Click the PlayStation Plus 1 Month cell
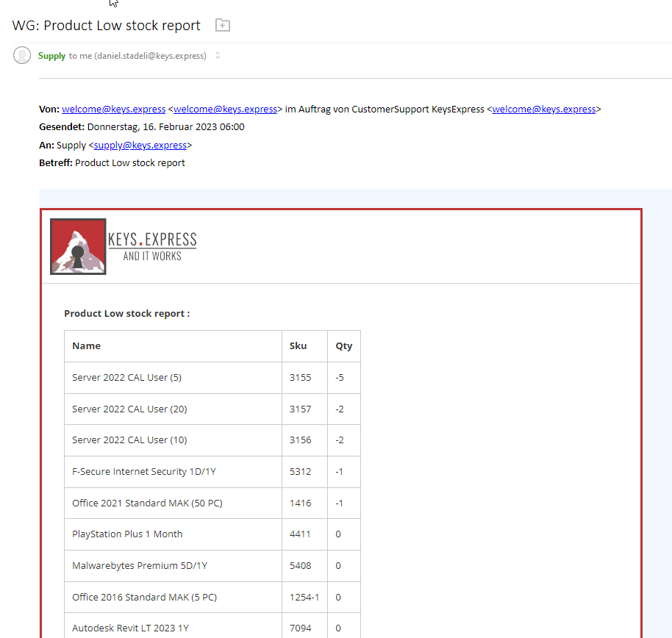Screen dimensions: 672x638 point(127,534)
